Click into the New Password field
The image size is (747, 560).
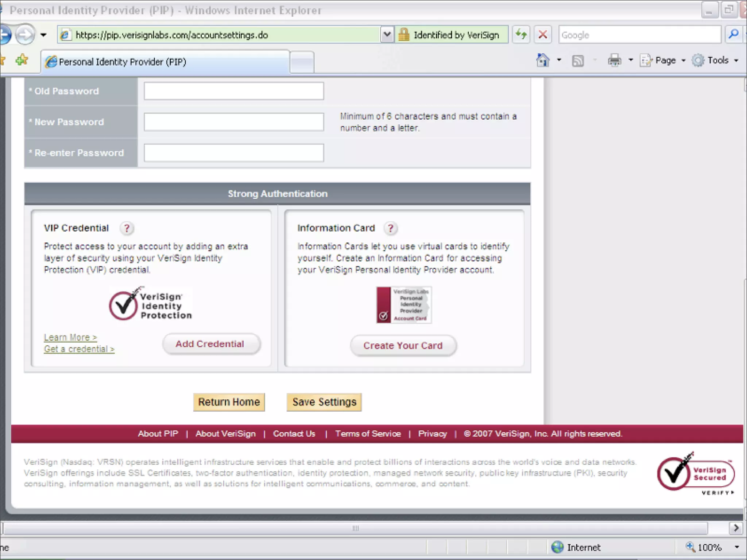[233, 122]
